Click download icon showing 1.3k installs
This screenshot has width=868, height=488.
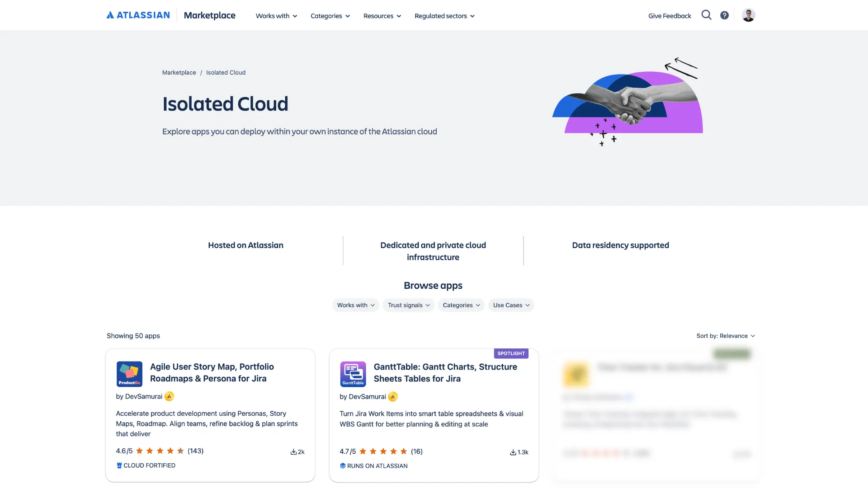click(x=513, y=452)
